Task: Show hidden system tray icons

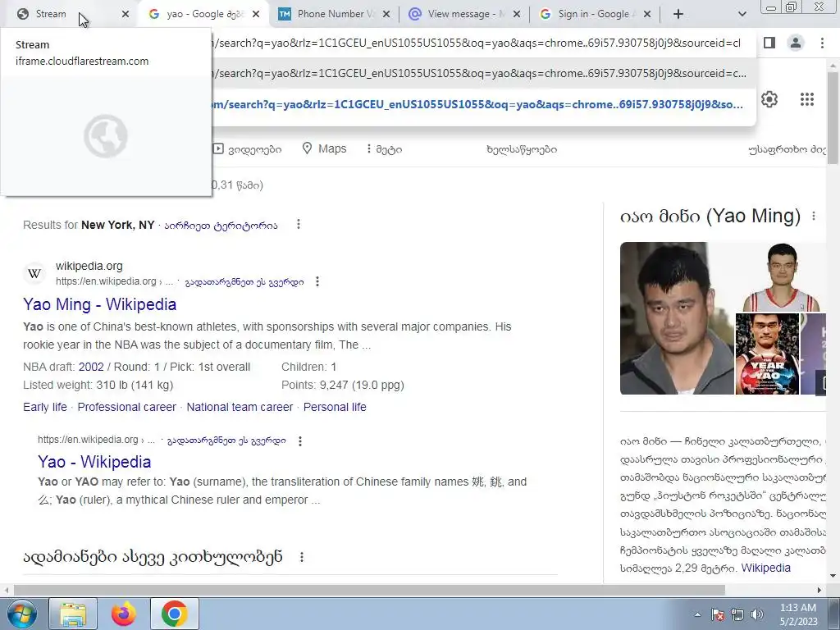Action: coord(697,614)
